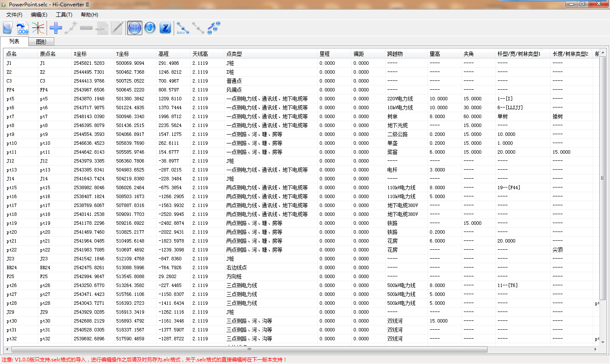Click the export/convert file icon with blue arrow

pyautogui.click(x=22, y=28)
